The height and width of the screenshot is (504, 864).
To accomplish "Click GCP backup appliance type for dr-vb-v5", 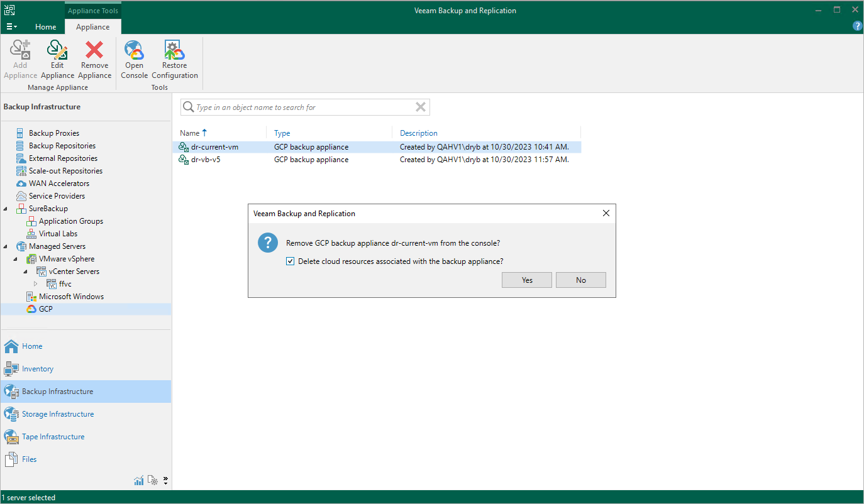I will click(311, 160).
